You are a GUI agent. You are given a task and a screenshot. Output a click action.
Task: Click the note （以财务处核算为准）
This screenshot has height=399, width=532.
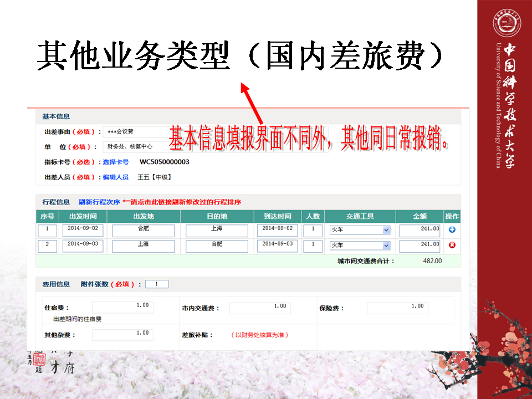coord(260,335)
